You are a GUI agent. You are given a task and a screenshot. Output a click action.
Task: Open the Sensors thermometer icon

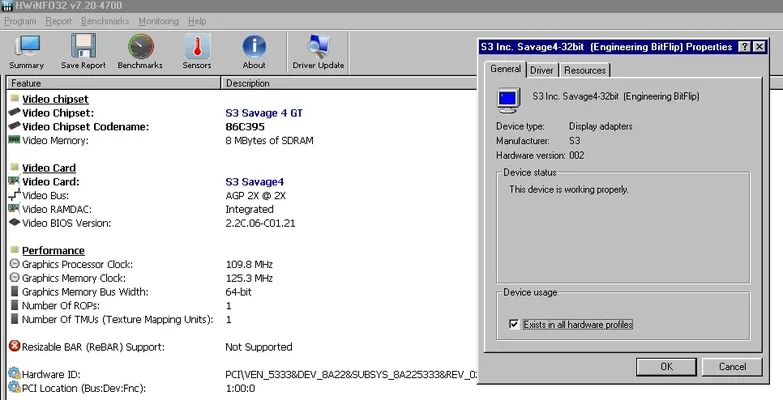tap(197, 51)
